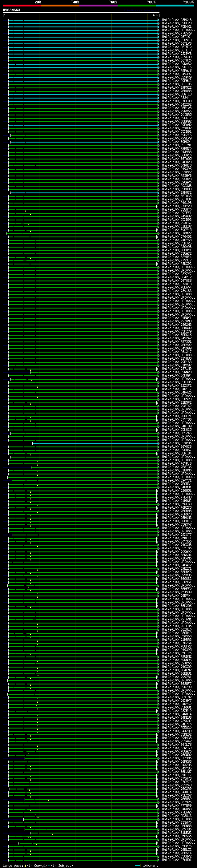This screenshot has width=197, height=868.
Task: Select UniRef100_A7S3J7 entry
Action: 177,260
